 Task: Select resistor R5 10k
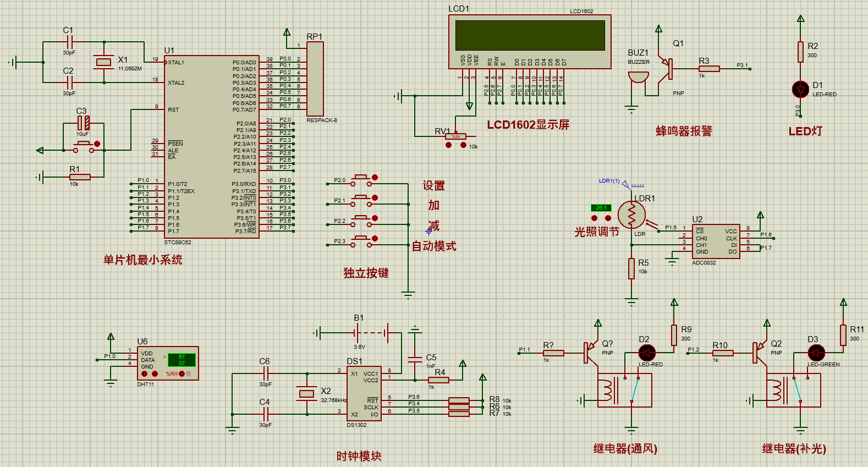[631, 268]
